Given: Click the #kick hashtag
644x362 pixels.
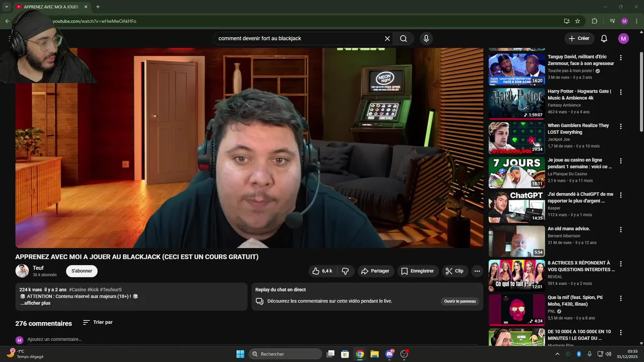Looking at the screenshot, I should (93, 290).
